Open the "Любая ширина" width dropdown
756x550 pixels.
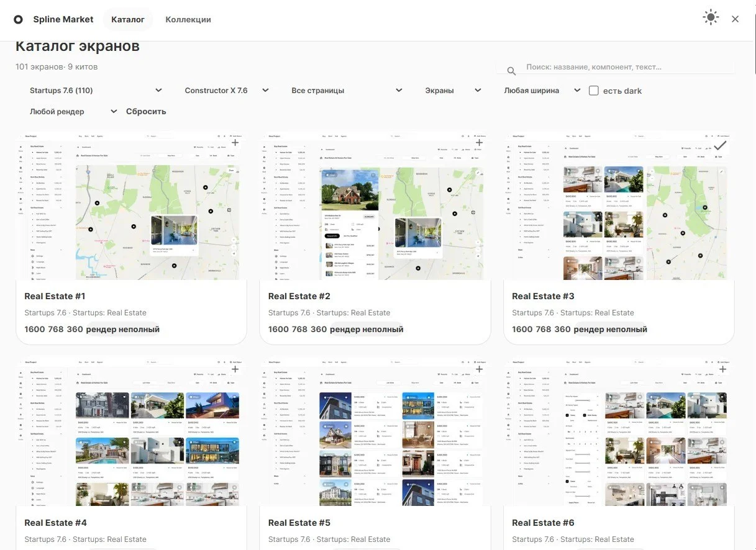coord(542,91)
